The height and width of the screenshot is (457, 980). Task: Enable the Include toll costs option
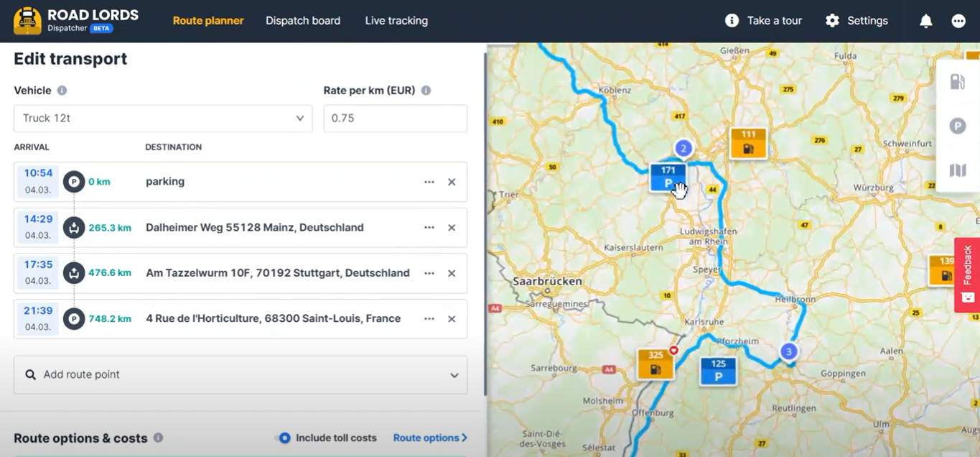[x=284, y=438]
